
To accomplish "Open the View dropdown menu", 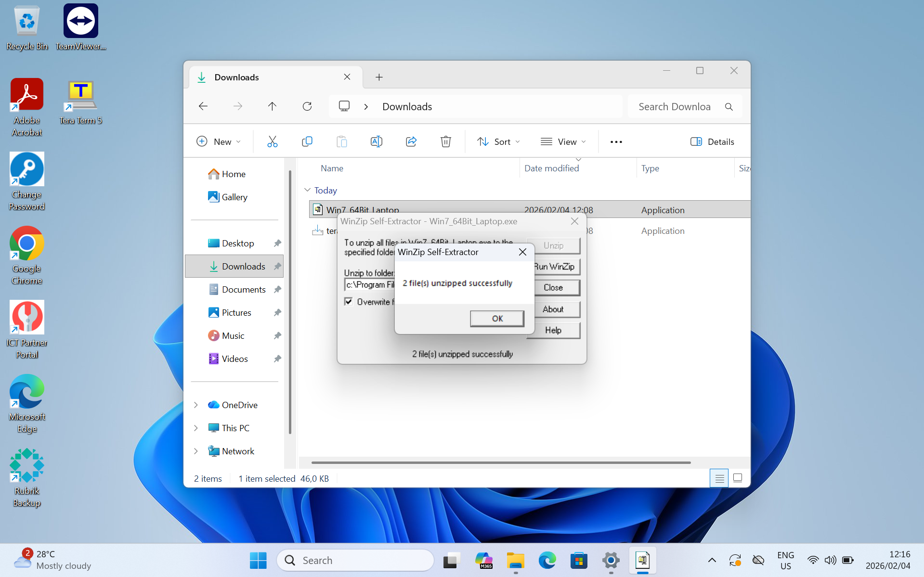I will click(x=563, y=141).
